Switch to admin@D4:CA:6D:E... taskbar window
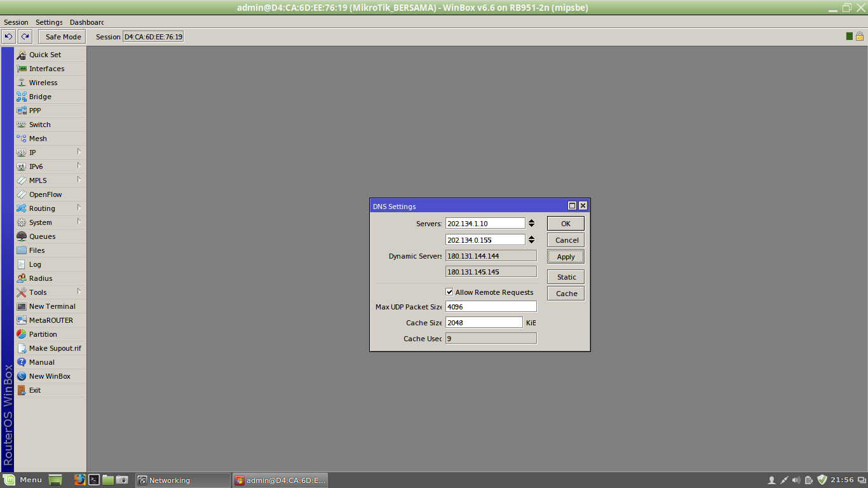Viewport: 868px width, 488px height. (281, 480)
